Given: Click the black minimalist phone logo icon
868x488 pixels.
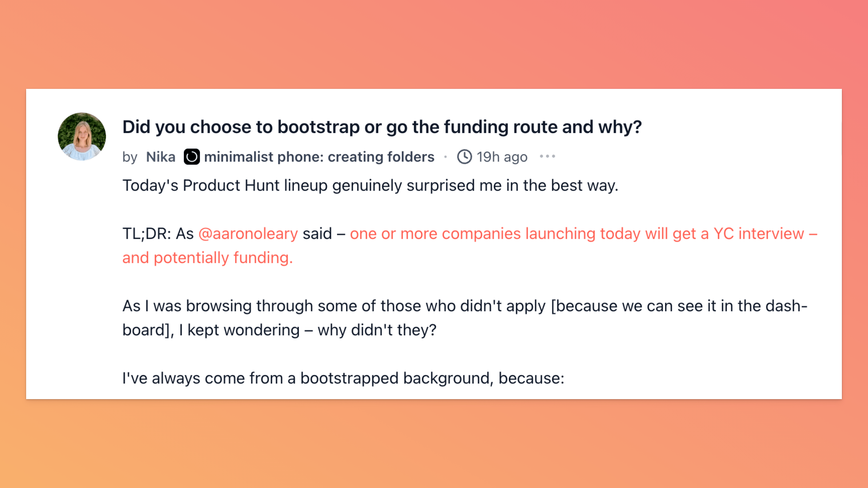Looking at the screenshot, I should click(192, 157).
